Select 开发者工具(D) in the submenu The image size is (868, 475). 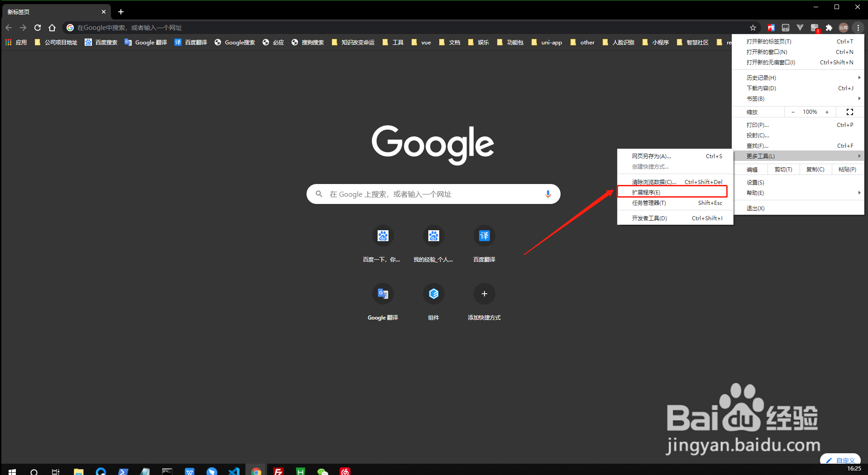[675, 218]
